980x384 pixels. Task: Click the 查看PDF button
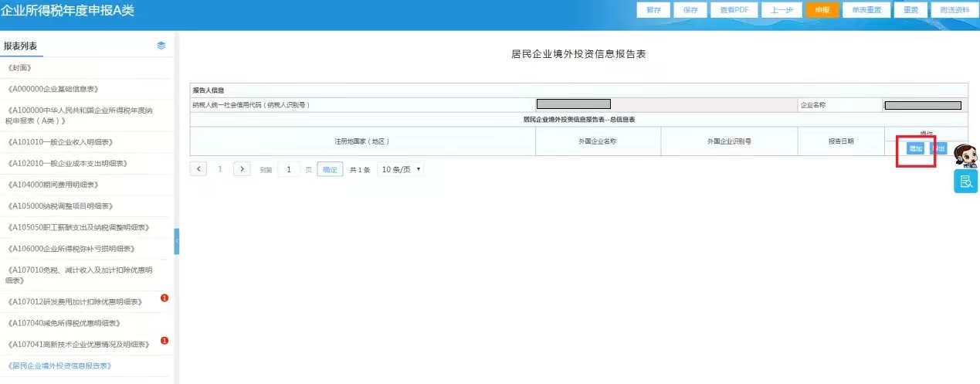tap(734, 10)
